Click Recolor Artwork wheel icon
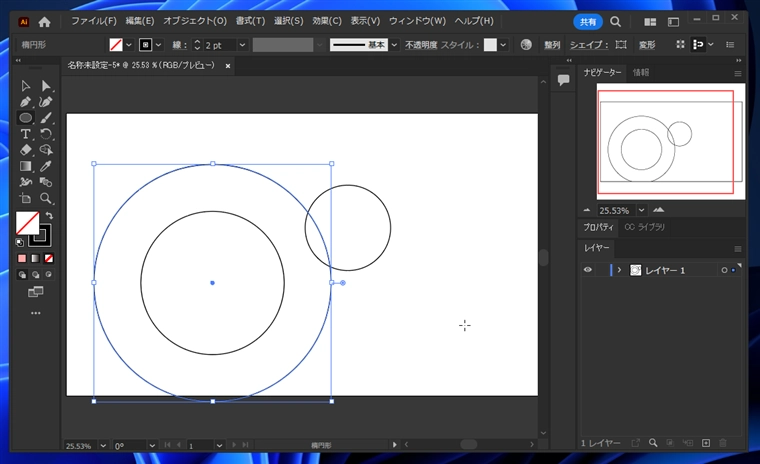760x464 pixels. click(526, 45)
